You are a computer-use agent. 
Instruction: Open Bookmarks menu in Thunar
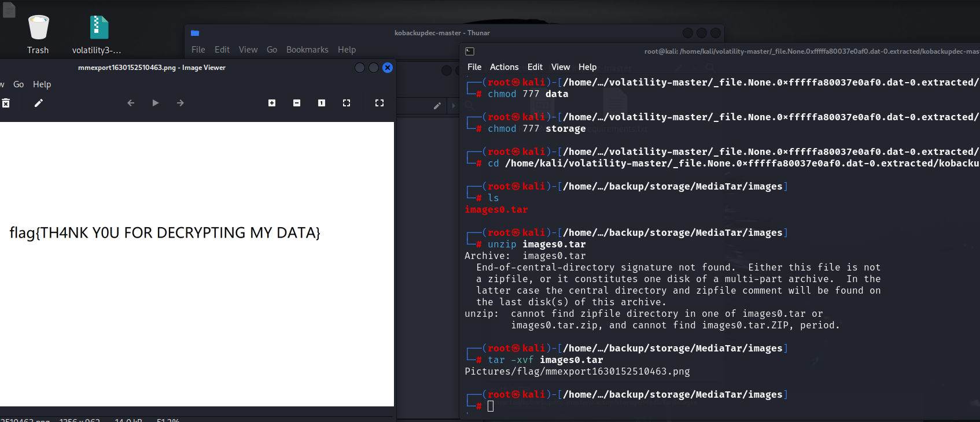(x=307, y=50)
